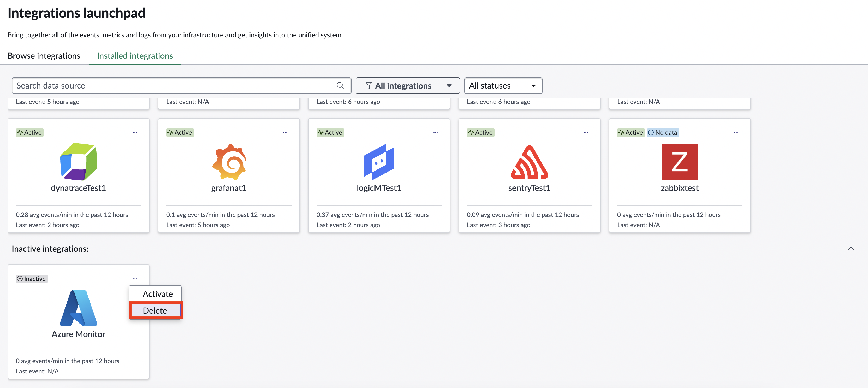Open the dynatraceTest1 integration name

pyautogui.click(x=79, y=188)
